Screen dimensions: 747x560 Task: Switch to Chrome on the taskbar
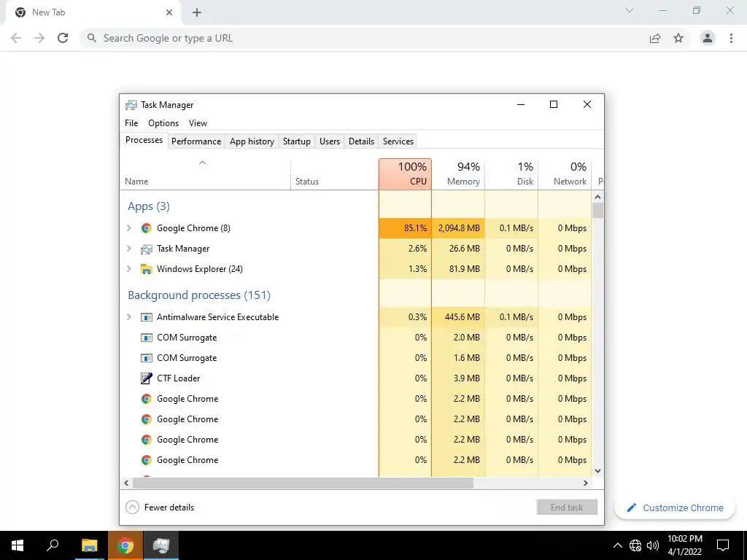pos(125,545)
